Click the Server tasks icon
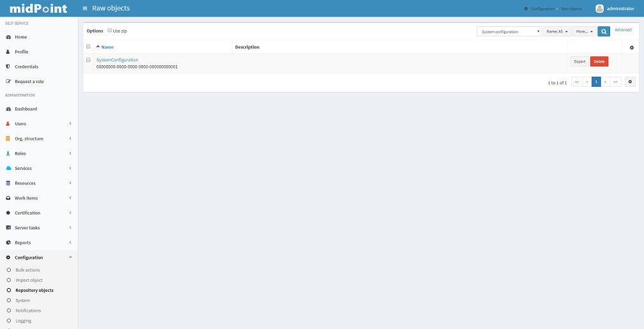Viewport: 644px width, 329px height. [8, 227]
